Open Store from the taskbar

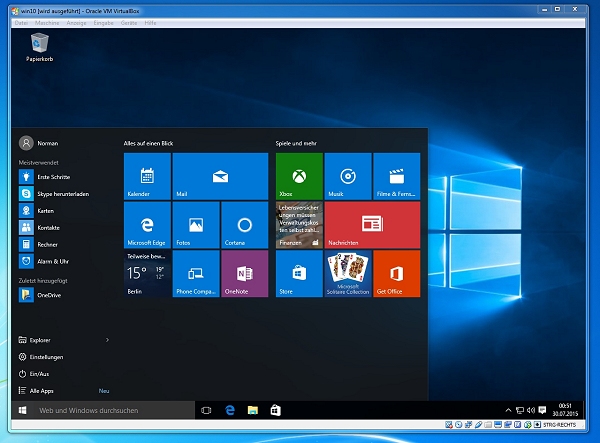(276, 410)
